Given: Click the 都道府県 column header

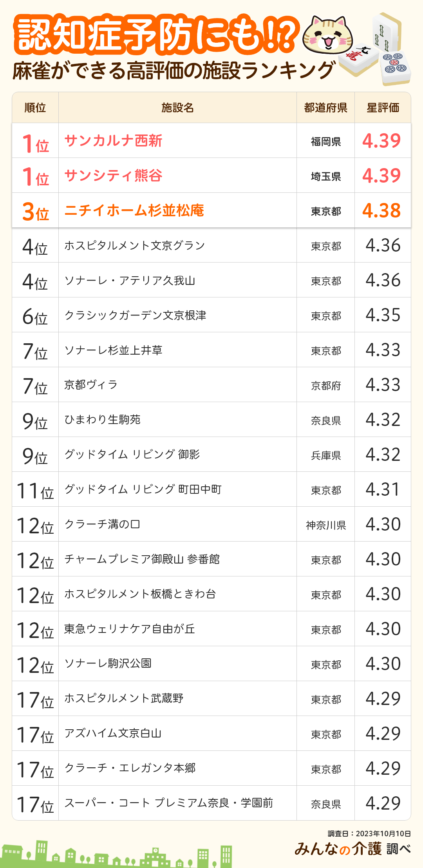Looking at the screenshot, I should pos(325,108).
